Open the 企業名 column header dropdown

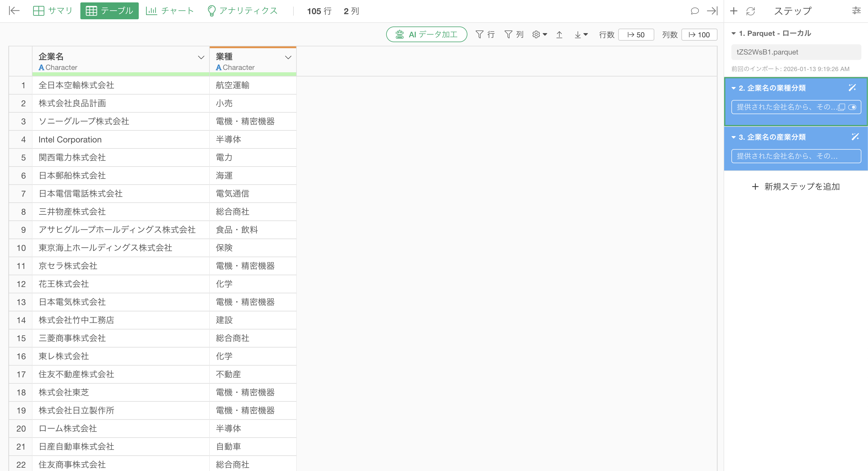(201, 57)
